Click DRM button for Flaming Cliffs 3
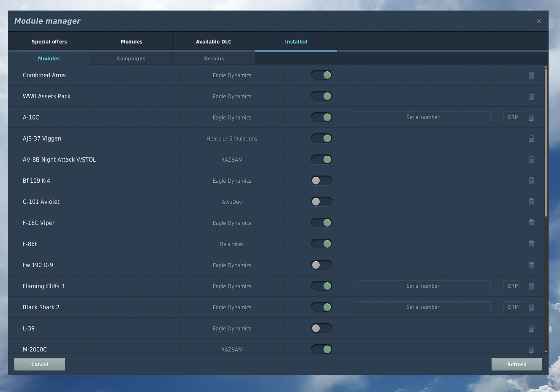560x392 pixels. click(513, 286)
